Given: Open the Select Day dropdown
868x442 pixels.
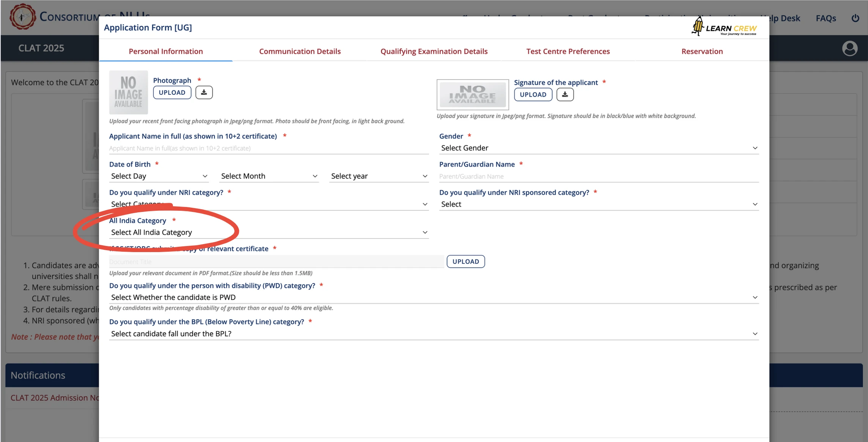Looking at the screenshot, I should (x=159, y=176).
